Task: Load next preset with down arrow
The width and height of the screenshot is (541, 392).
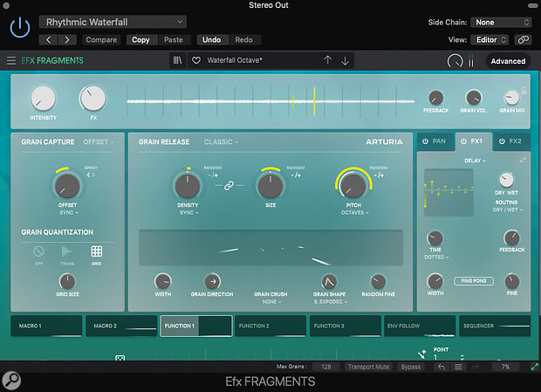Action: pos(345,61)
